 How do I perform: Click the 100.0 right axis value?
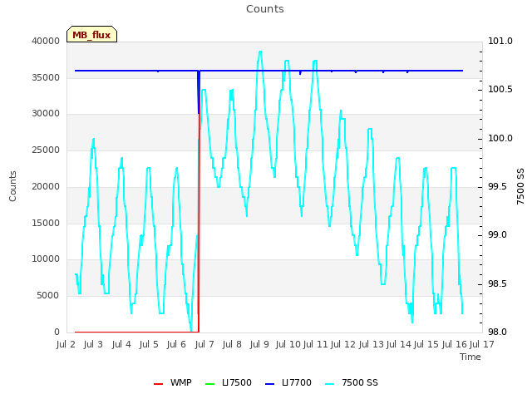click(500, 139)
